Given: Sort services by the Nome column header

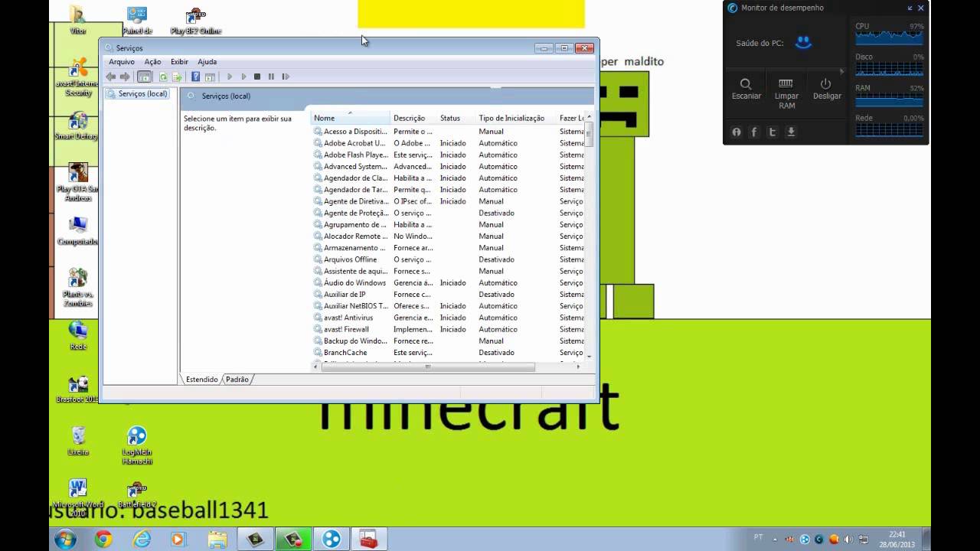Looking at the screenshot, I should click(351, 118).
